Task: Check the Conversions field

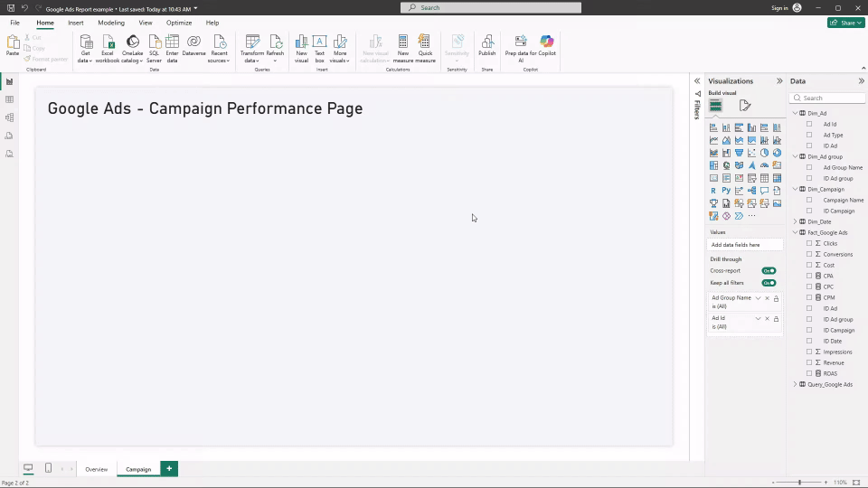Action: 809,255
